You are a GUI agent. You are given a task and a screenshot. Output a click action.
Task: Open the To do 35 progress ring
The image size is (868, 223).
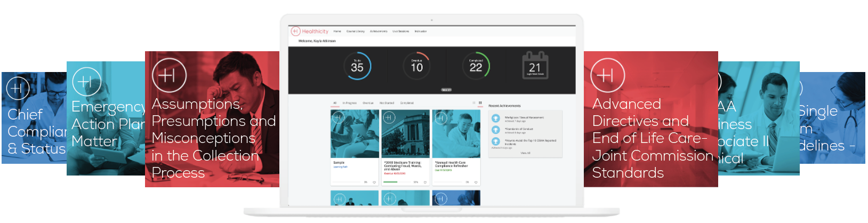click(357, 67)
